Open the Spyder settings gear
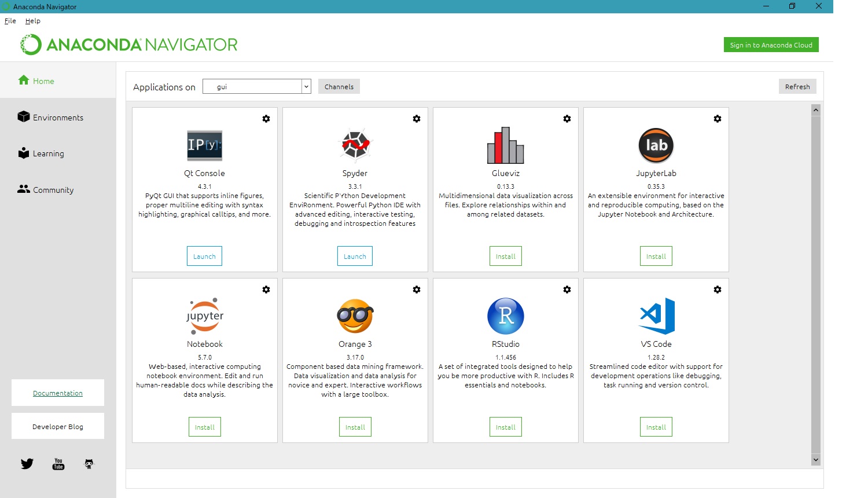 point(417,119)
